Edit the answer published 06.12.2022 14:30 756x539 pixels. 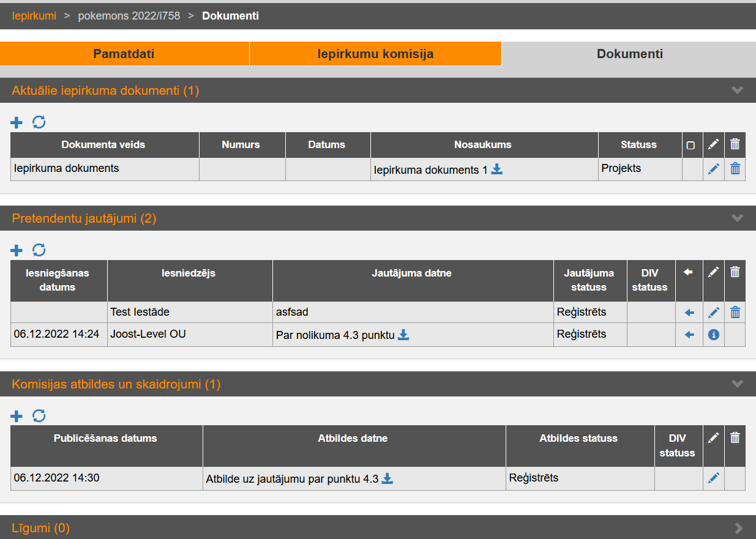click(713, 478)
